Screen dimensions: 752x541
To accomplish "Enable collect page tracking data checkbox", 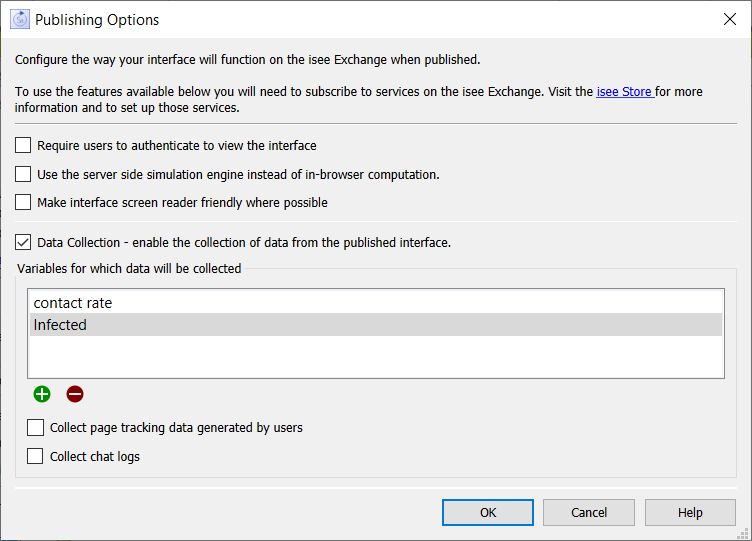I will click(x=35, y=427).
